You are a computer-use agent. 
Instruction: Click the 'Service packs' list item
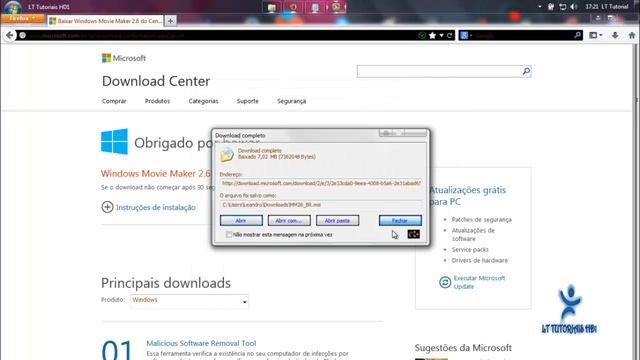click(x=470, y=249)
